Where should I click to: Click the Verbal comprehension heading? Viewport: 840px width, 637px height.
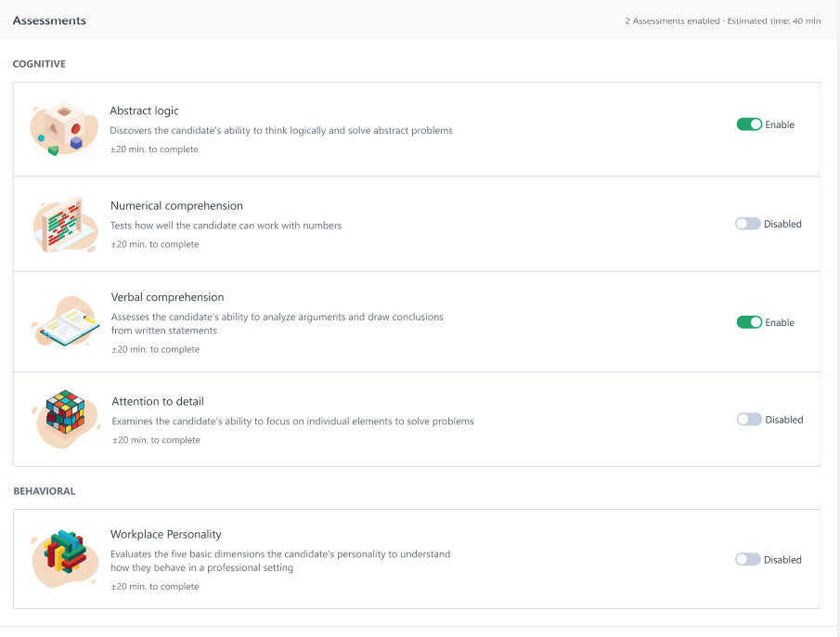pos(167,297)
